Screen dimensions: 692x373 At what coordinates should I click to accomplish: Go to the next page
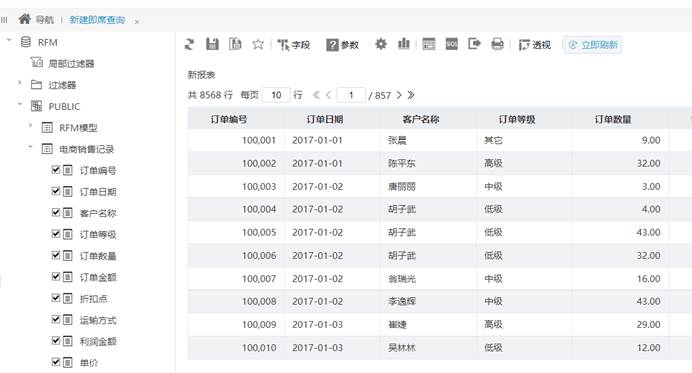[399, 95]
